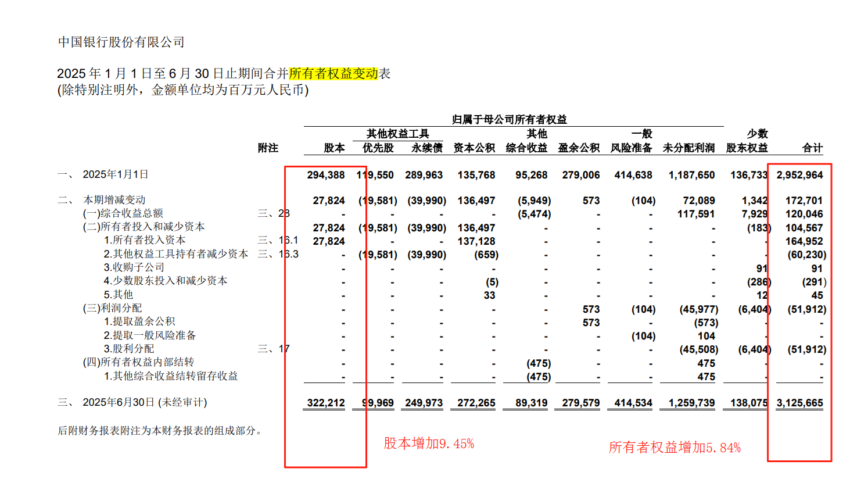Select the 股本 column header
Image resolution: width=868 pixels, height=479 pixels.
334,148
